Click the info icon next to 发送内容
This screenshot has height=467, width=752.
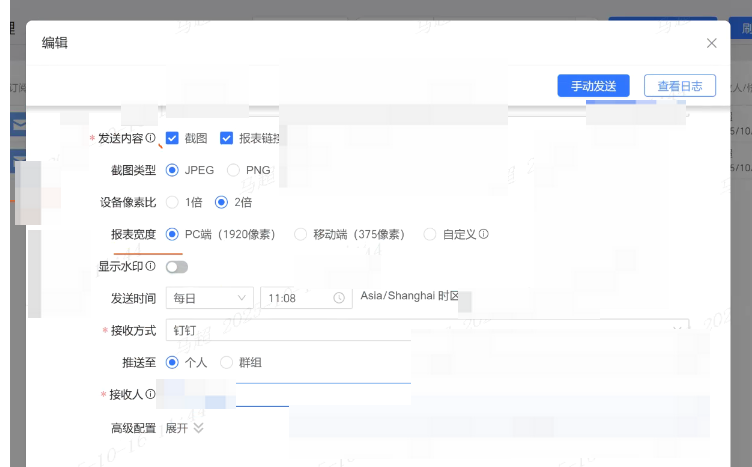pos(151,138)
